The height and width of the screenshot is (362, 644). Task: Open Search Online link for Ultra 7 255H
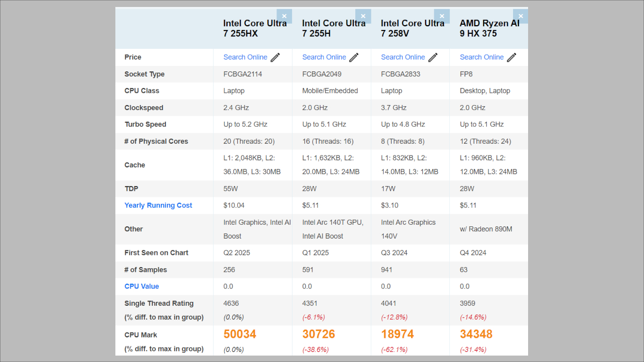pyautogui.click(x=324, y=57)
